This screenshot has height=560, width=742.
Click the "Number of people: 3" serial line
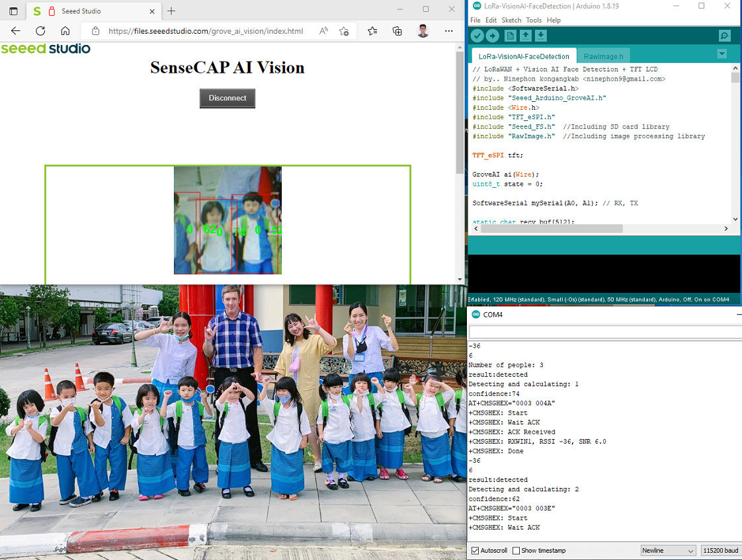pos(506,365)
